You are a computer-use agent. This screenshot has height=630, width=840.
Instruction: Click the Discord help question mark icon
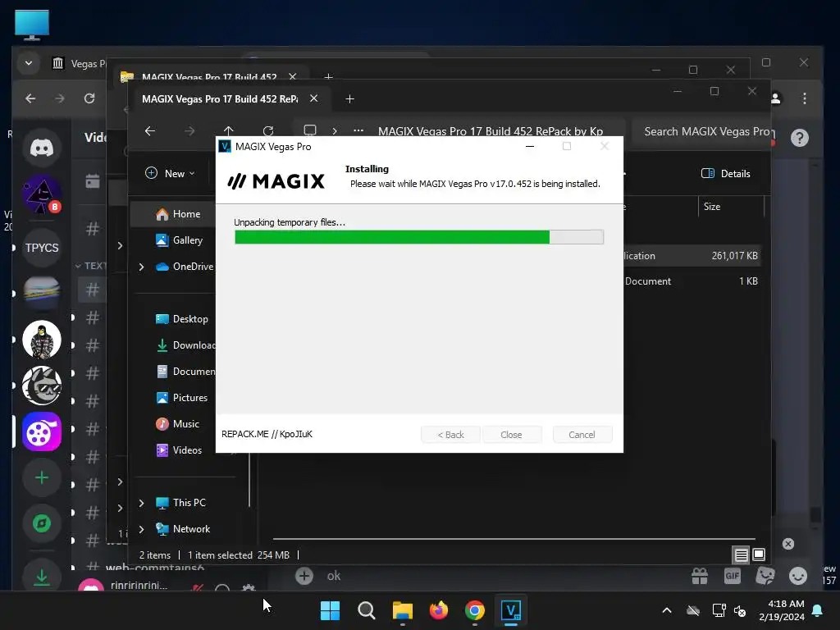(799, 138)
